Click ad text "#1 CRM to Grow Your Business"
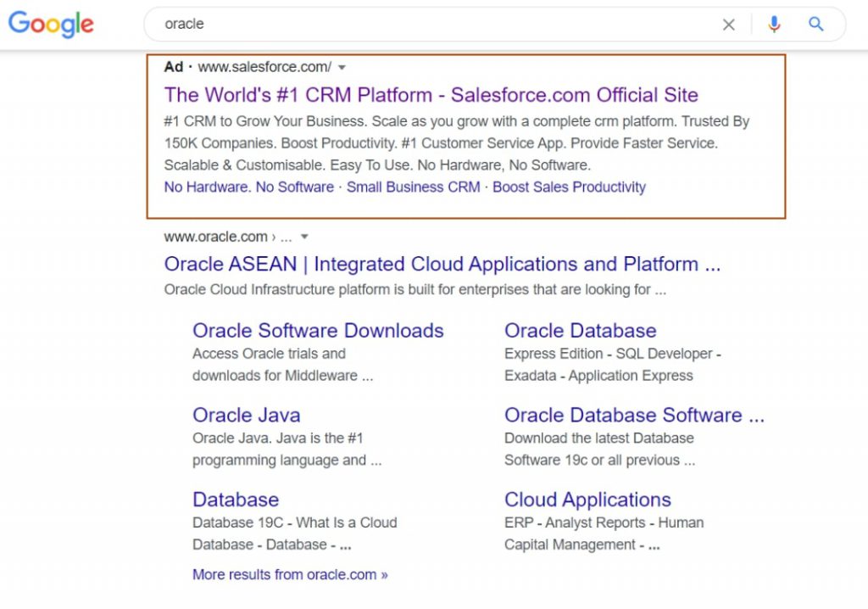The image size is (868, 609). (265, 121)
